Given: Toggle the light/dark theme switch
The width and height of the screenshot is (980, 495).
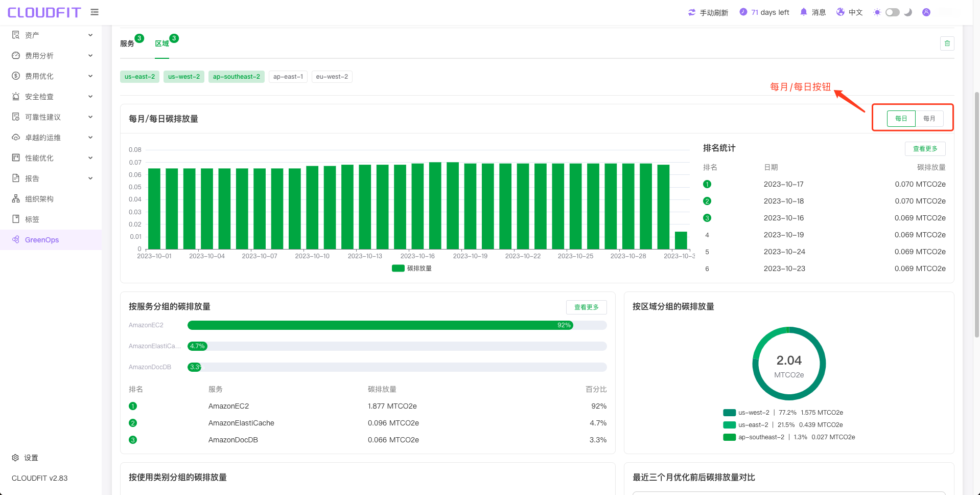Looking at the screenshot, I should click(893, 12).
